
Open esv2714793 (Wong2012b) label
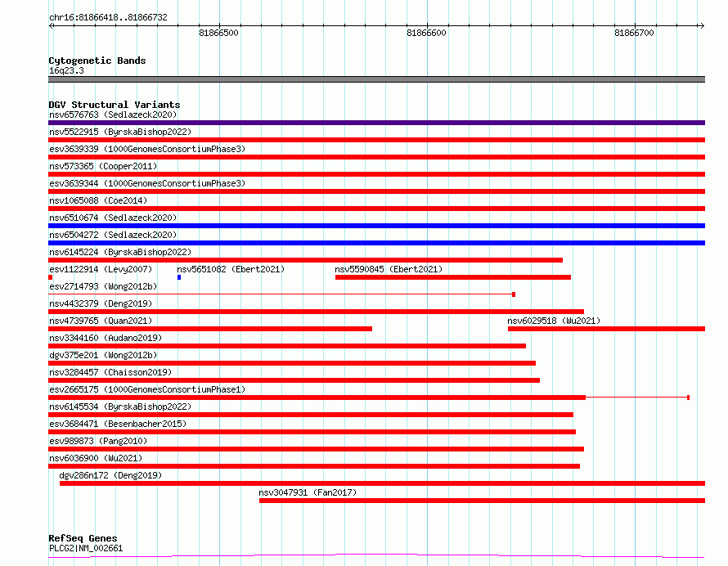(103, 286)
